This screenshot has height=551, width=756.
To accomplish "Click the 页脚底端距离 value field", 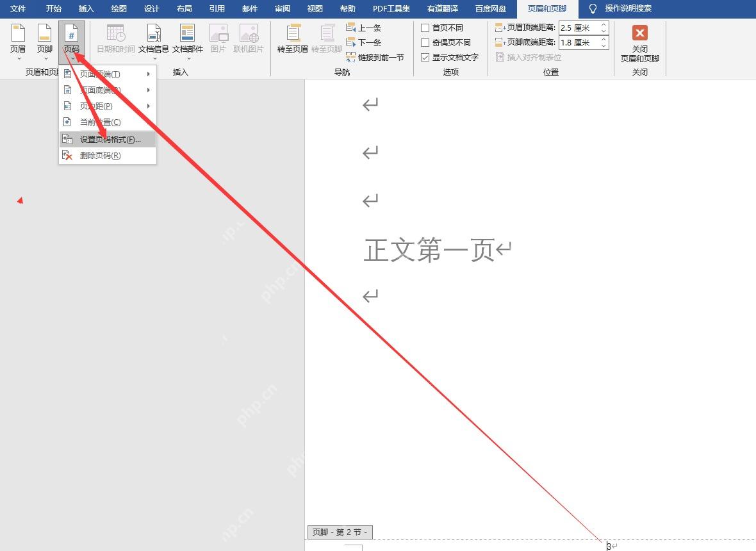I will pyautogui.click(x=579, y=42).
